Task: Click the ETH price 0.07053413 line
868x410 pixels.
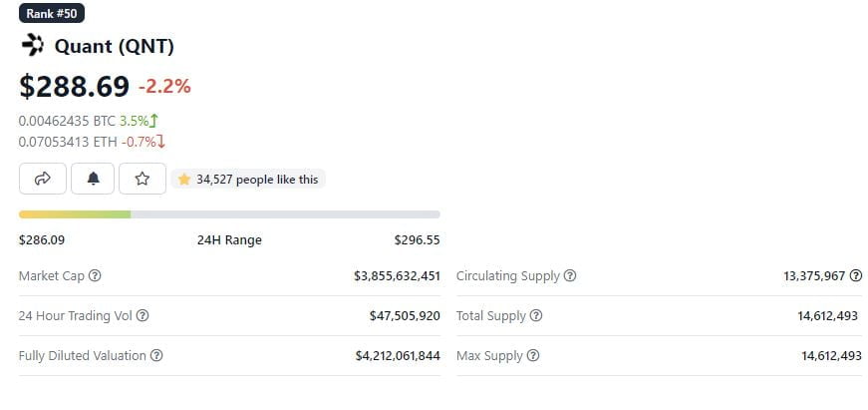Action: (92, 142)
